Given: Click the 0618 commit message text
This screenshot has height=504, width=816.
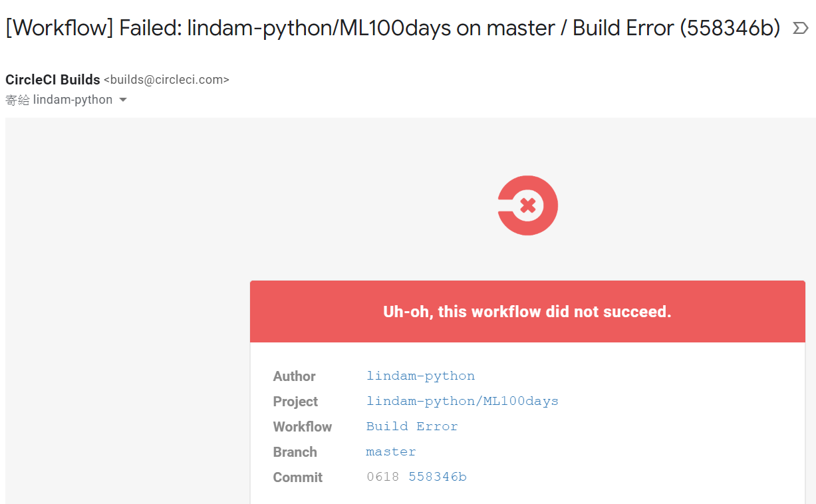Looking at the screenshot, I should [x=382, y=477].
